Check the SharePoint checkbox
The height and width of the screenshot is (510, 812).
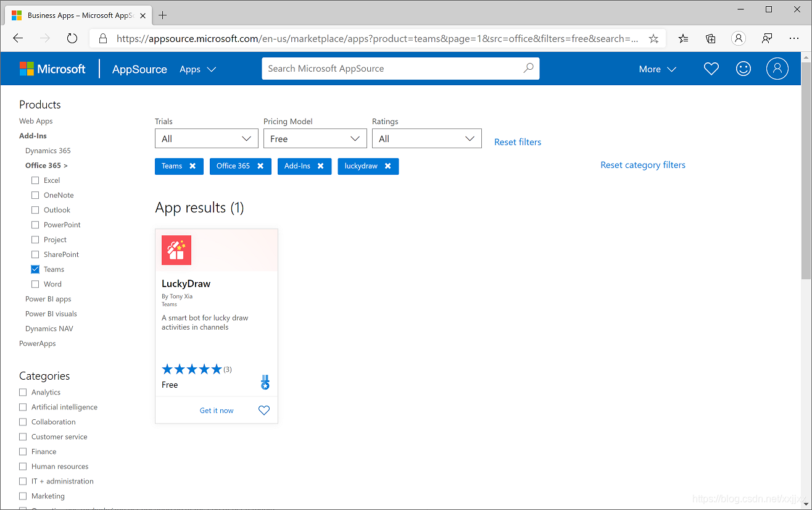35,254
